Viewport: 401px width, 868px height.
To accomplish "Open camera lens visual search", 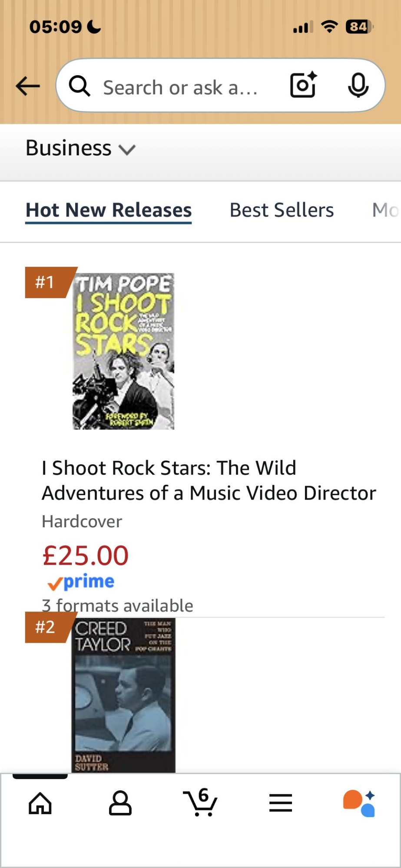I will [x=303, y=85].
